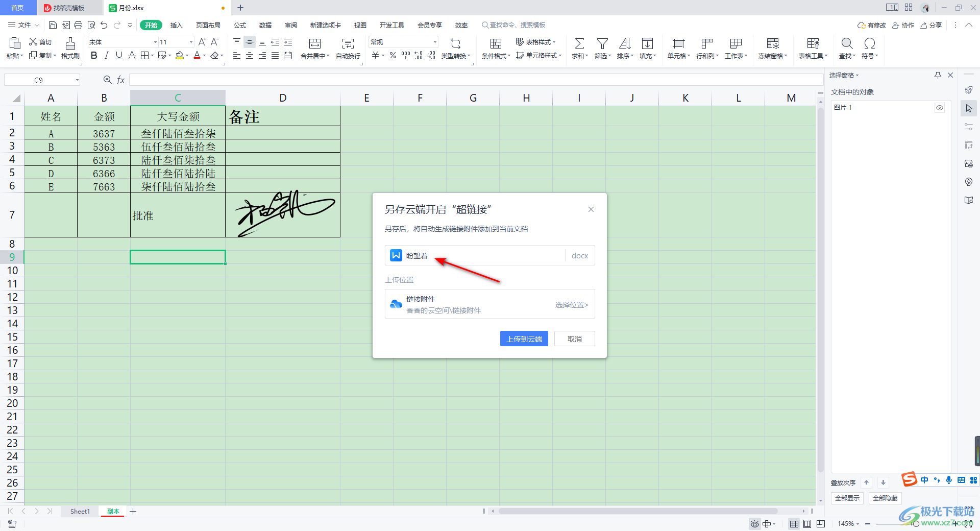Toggle underline formatting
This screenshot has width=980, height=531.
[x=119, y=55]
